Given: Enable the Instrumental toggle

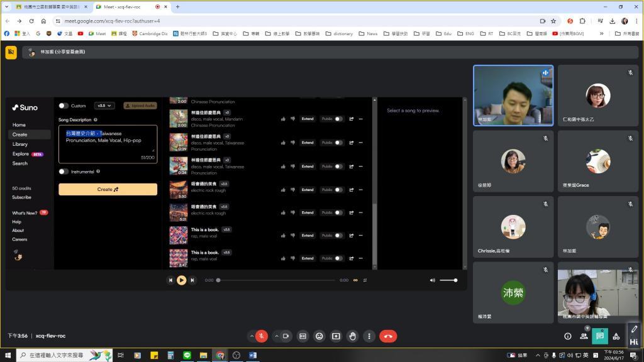Looking at the screenshot, I should click(x=64, y=172).
